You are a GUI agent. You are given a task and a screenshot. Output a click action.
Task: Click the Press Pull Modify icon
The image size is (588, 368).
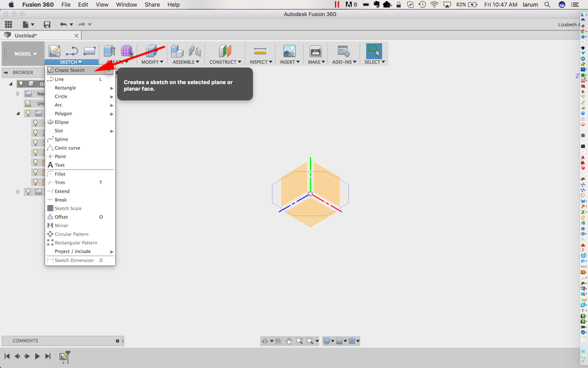point(152,51)
